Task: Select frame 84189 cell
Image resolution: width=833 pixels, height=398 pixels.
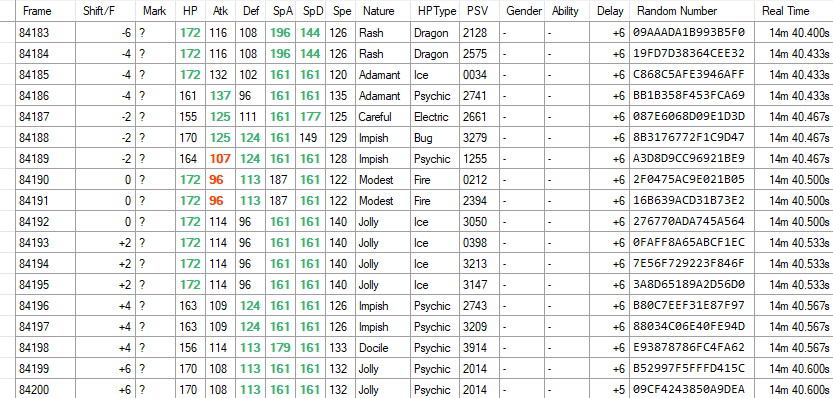Action: point(45,159)
